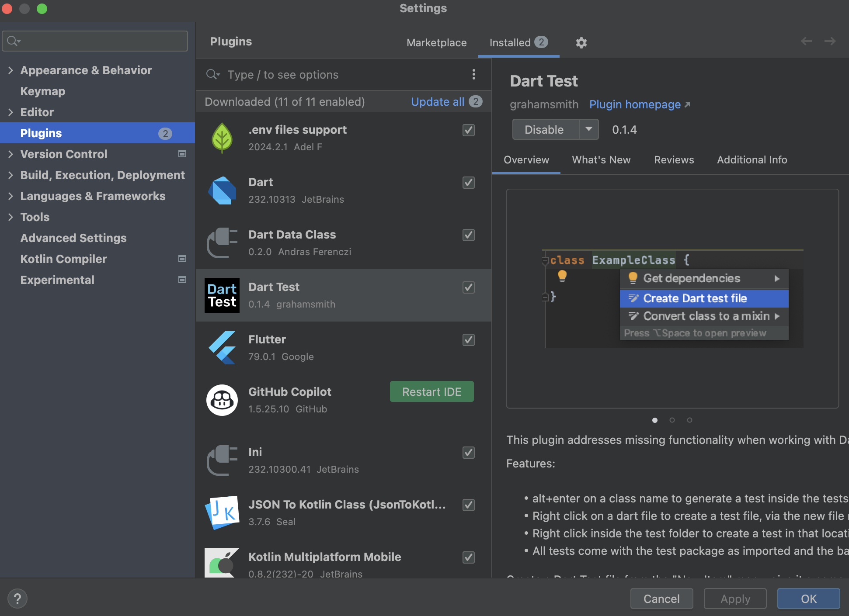Image resolution: width=849 pixels, height=616 pixels.
Task: Toggle the Ini plugin checkbox
Action: pos(469,453)
